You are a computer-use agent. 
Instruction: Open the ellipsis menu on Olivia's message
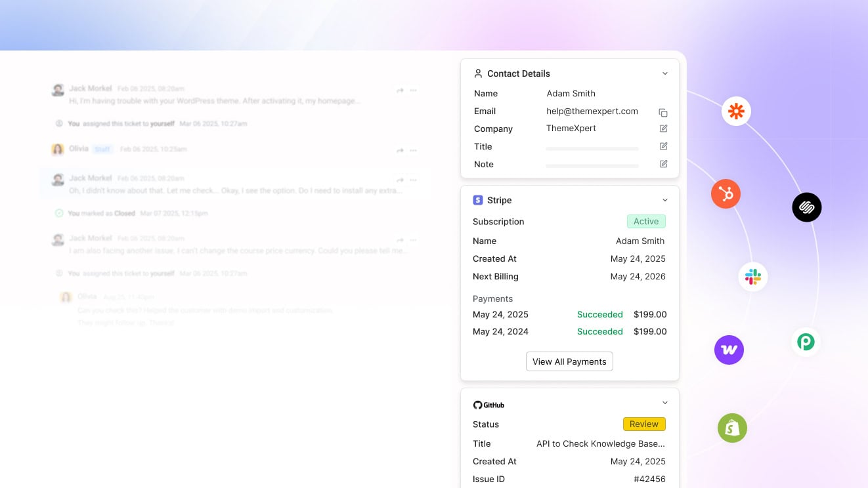tap(413, 150)
